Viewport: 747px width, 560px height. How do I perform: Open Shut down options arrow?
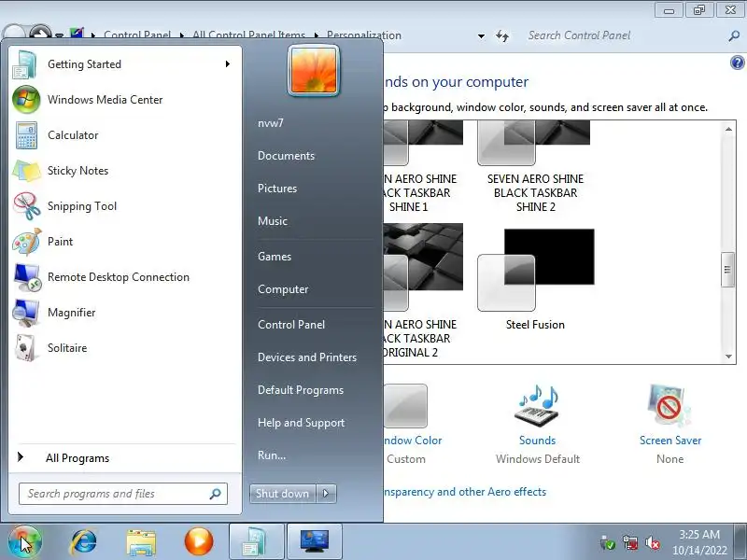326,494
